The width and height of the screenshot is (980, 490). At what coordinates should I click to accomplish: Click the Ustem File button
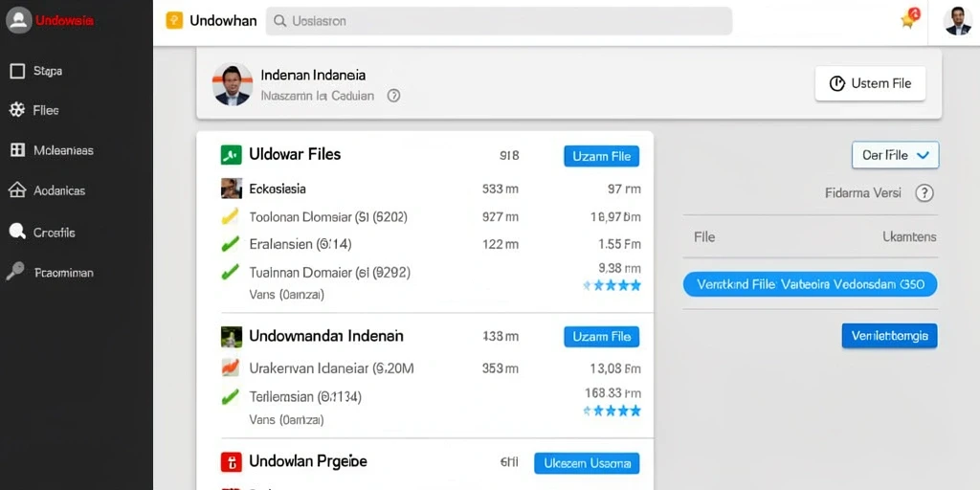(x=870, y=83)
